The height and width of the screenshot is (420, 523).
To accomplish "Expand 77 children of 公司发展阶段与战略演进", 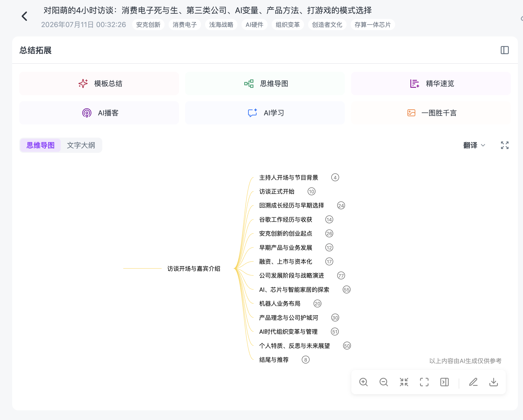I will tap(341, 276).
